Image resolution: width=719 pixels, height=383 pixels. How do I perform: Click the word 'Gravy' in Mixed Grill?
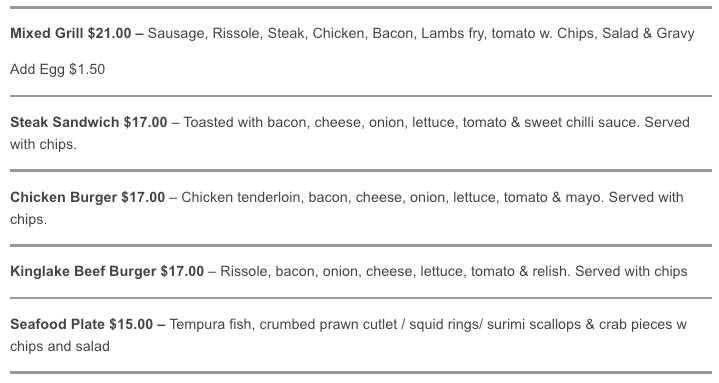[x=675, y=33]
